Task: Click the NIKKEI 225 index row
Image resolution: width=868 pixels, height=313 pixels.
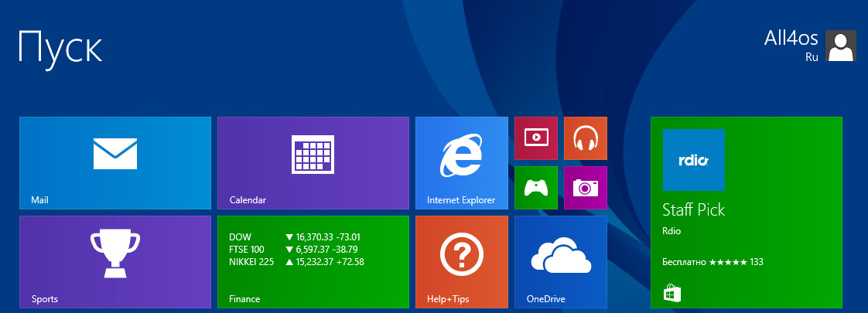Action: 297,261
